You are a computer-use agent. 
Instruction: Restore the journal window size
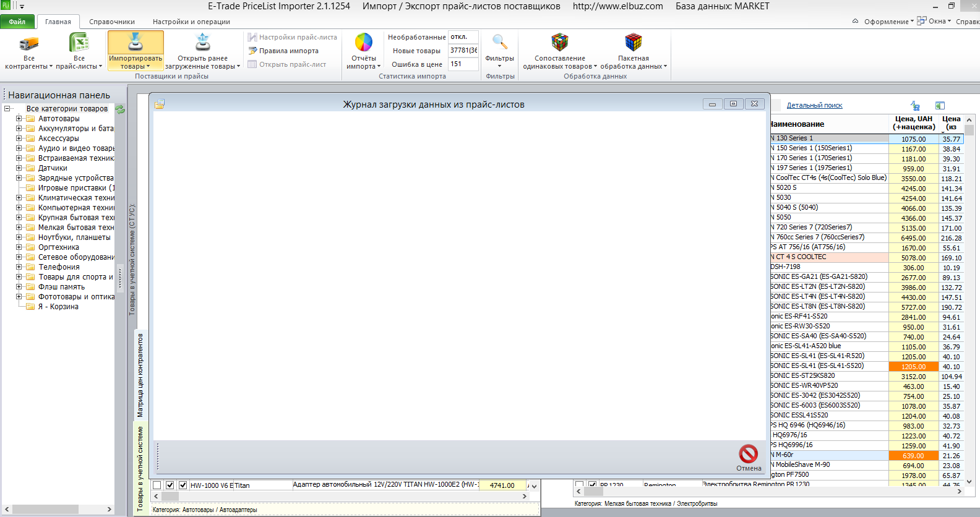[733, 104]
